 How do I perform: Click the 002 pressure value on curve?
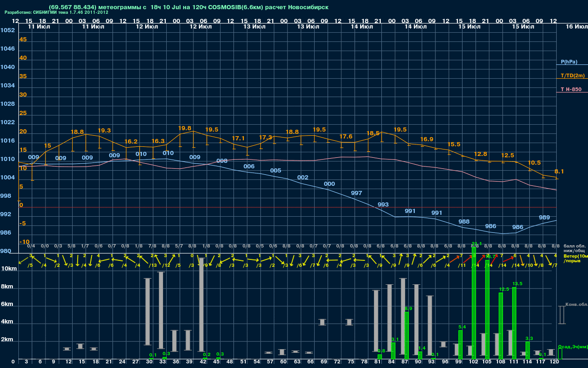pyautogui.click(x=303, y=178)
